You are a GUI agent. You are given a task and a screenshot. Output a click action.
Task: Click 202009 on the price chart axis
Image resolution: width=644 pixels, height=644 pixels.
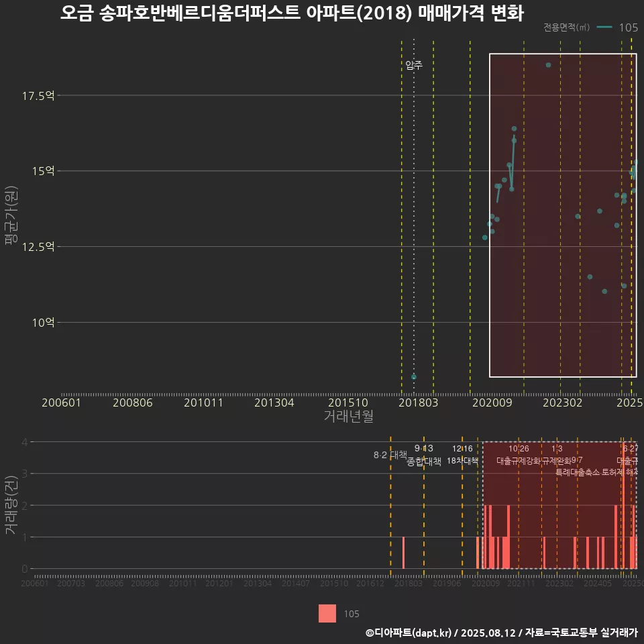pyautogui.click(x=492, y=402)
